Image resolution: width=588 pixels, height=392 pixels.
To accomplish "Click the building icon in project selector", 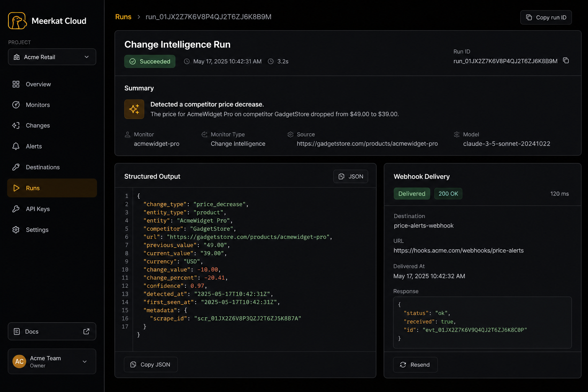I will click(17, 57).
